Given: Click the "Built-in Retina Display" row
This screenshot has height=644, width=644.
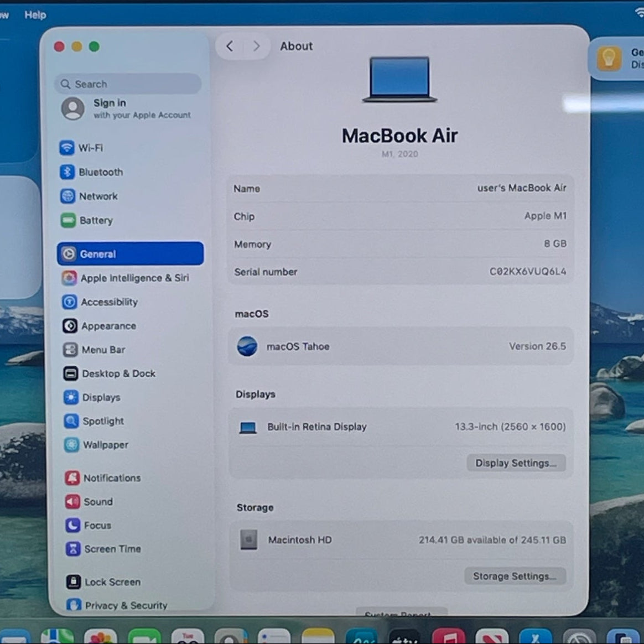Looking at the screenshot, I should point(401,427).
